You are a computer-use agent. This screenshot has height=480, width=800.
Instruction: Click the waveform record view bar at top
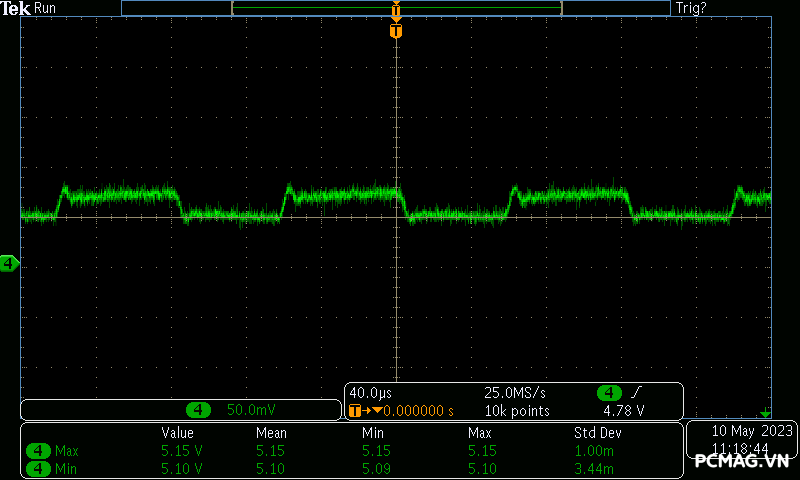pos(396,8)
